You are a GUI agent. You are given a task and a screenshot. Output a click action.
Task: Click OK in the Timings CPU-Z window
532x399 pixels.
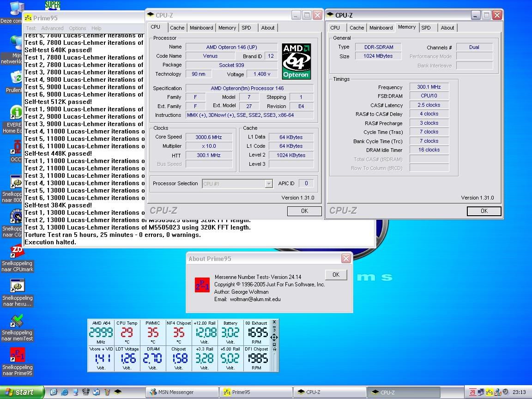(484, 211)
